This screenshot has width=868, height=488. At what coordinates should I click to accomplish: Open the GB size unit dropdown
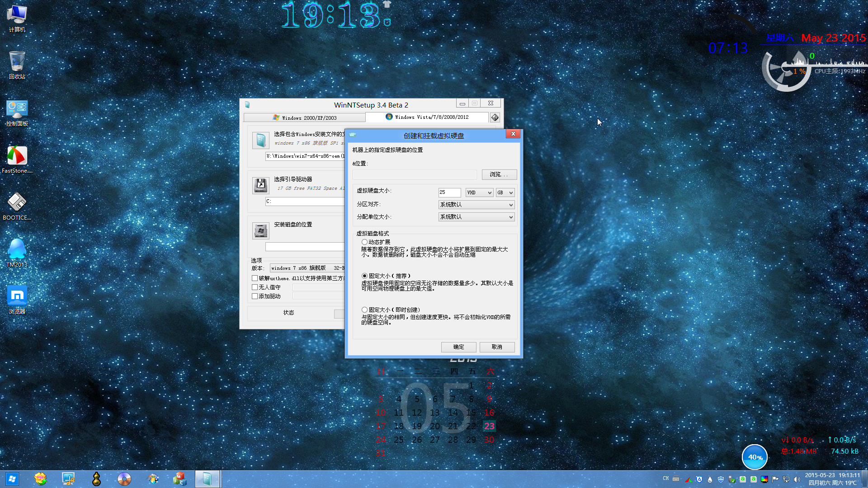[x=505, y=192]
